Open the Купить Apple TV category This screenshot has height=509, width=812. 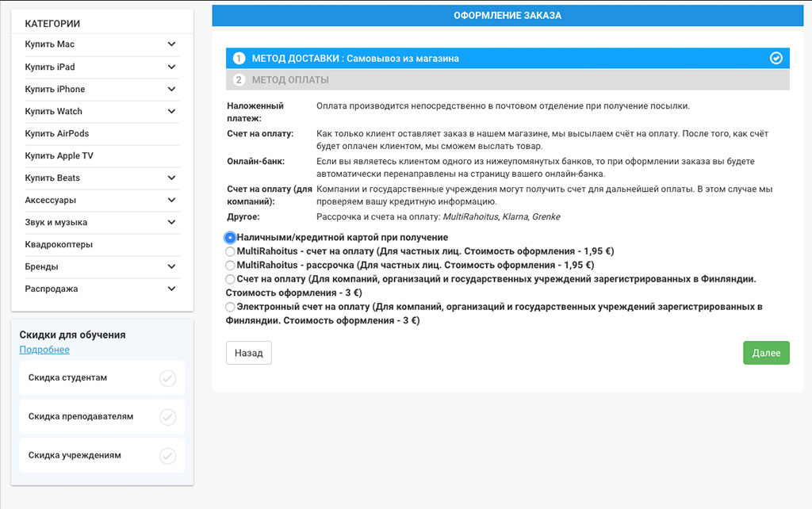59,156
